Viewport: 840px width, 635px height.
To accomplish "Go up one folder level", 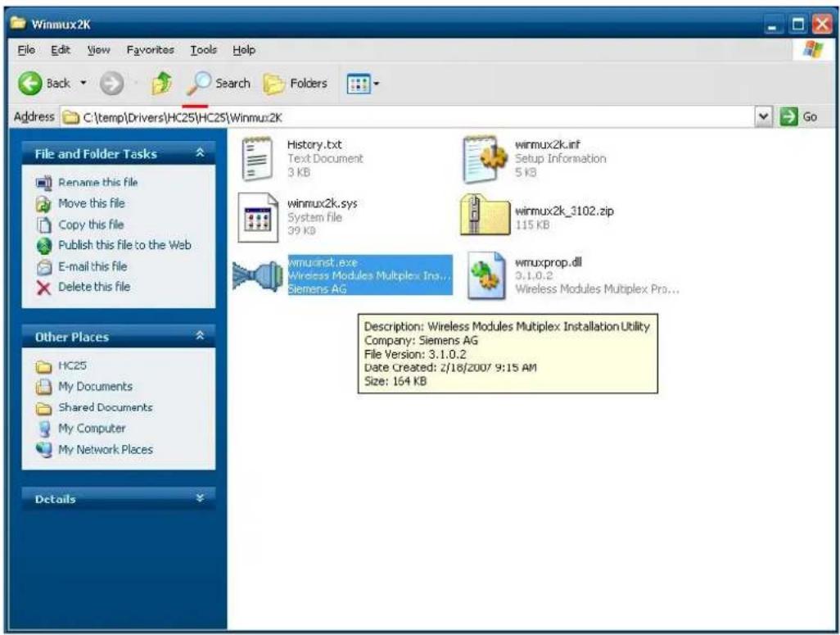I will [x=161, y=84].
